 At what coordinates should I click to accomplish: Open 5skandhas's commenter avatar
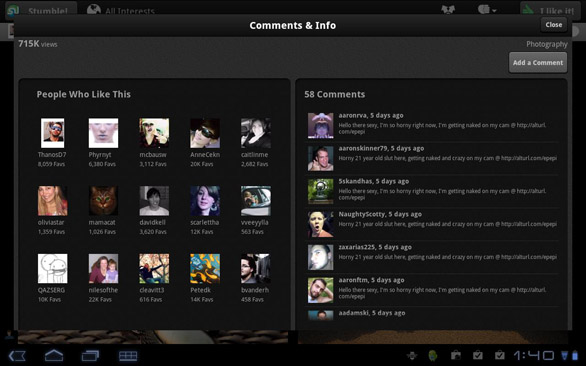click(320, 191)
